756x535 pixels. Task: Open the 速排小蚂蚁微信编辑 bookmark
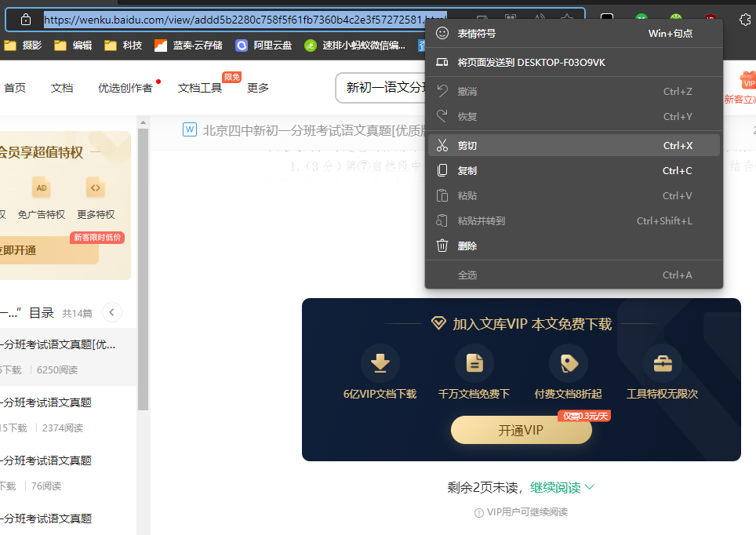pyautogui.click(x=354, y=45)
